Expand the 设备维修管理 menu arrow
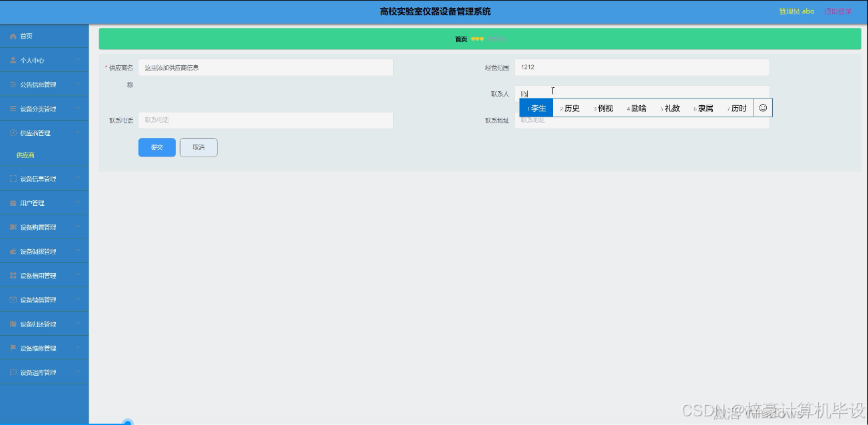This screenshot has height=425, width=868. pyautogui.click(x=78, y=348)
